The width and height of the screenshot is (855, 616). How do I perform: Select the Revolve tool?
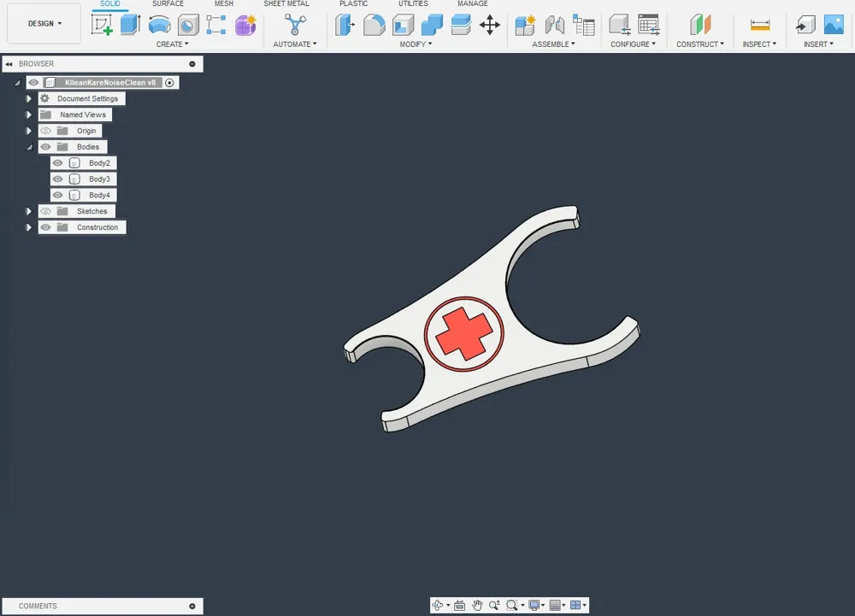159,25
